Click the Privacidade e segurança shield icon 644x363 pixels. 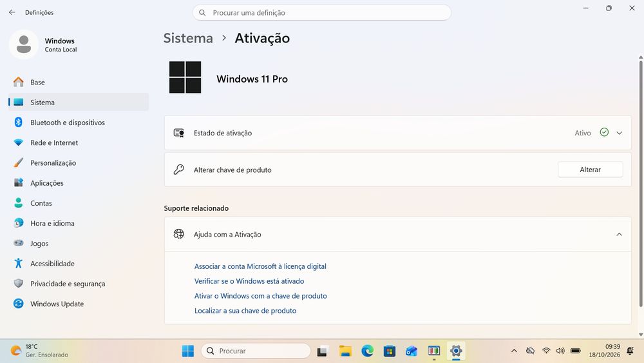point(19,283)
